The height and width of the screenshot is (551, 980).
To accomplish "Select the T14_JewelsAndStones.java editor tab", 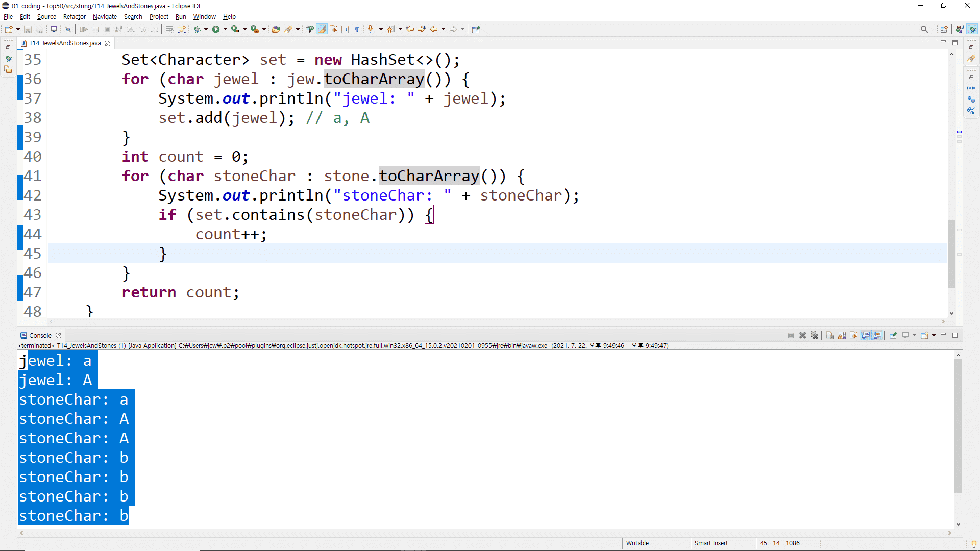I will tap(65, 43).
